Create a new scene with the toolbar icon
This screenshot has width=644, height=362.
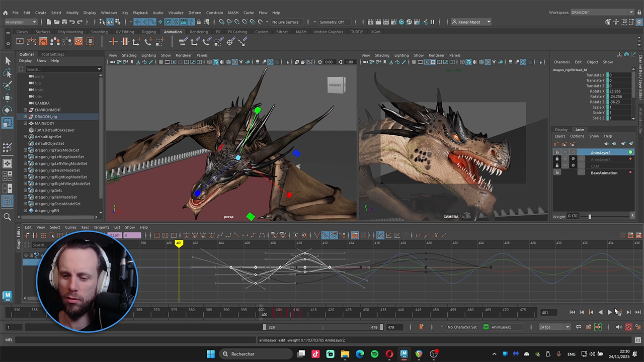click(48, 22)
